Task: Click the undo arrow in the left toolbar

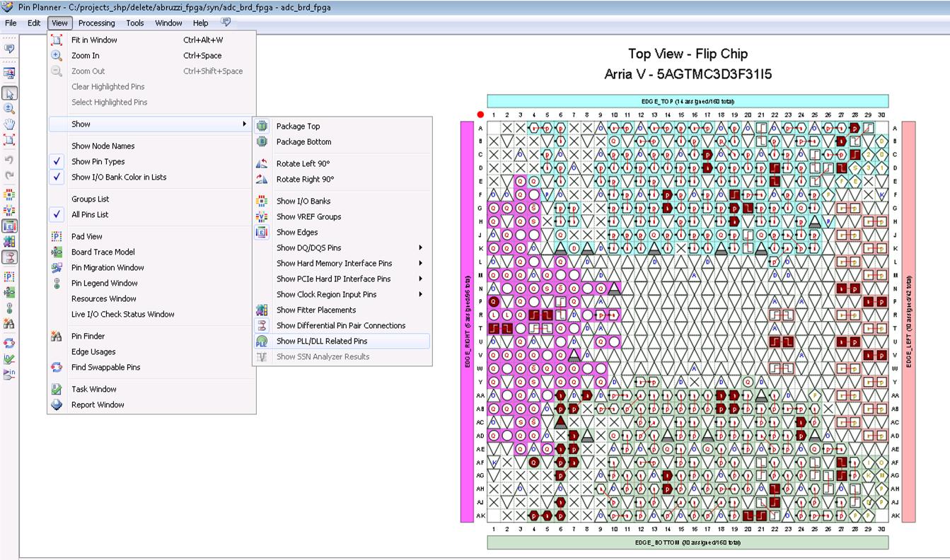Action: [9, 160]
